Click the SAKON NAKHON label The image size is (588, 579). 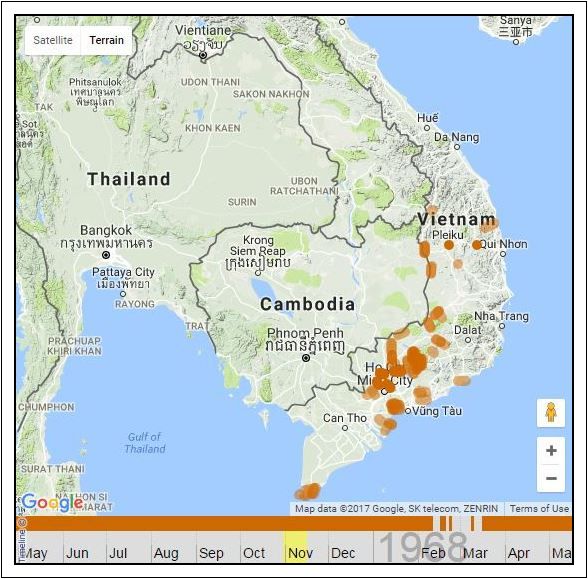pos(271,94)
